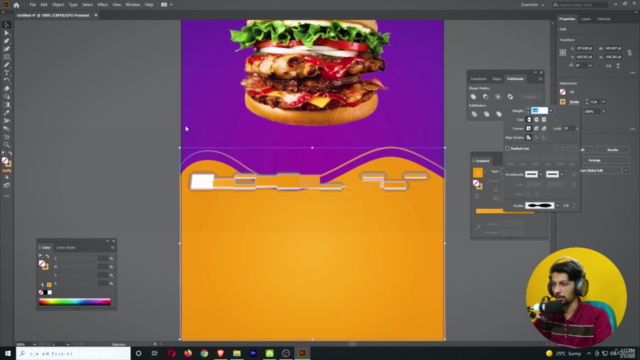Switch to the Layers panel tab
The width and height of the screenshot is (640, 360).
[x=586, y=19]
